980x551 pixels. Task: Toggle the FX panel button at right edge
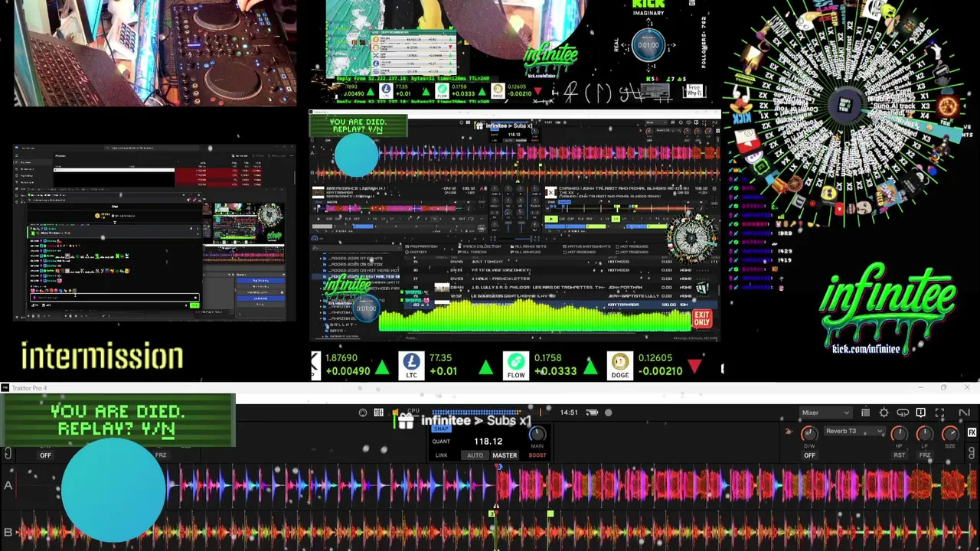[972, 433]
